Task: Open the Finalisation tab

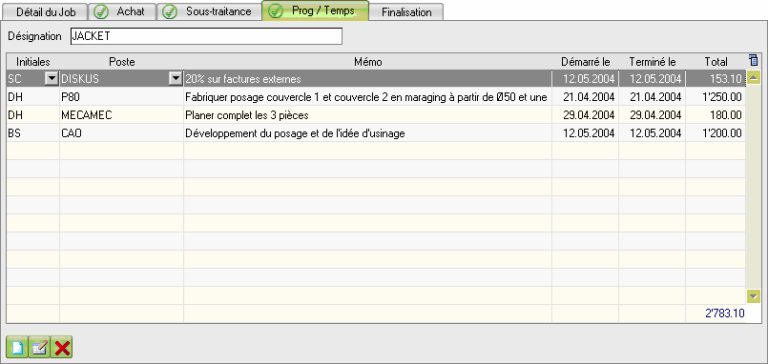Action: [406, 12]
